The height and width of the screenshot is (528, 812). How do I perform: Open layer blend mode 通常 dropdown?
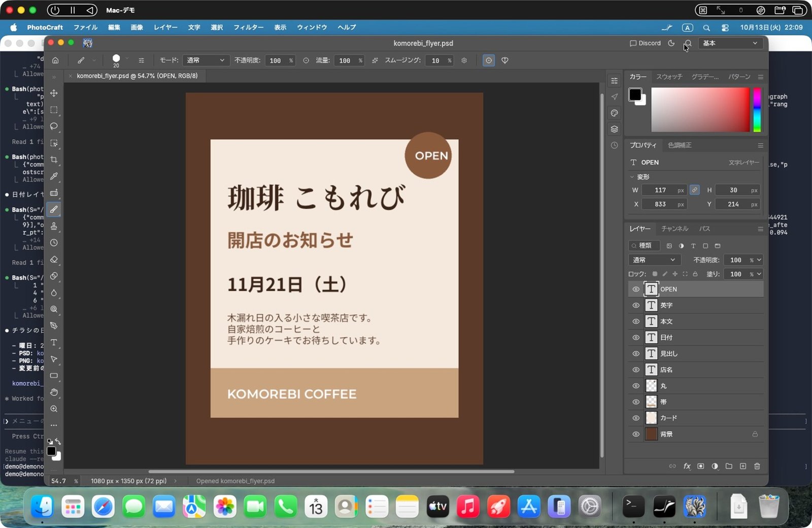tap(654, 260)
